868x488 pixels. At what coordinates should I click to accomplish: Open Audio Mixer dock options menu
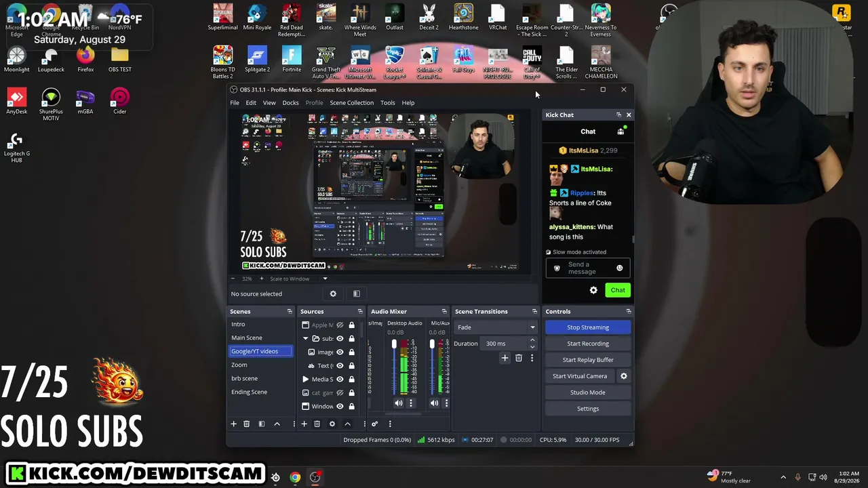pos(390,424)
